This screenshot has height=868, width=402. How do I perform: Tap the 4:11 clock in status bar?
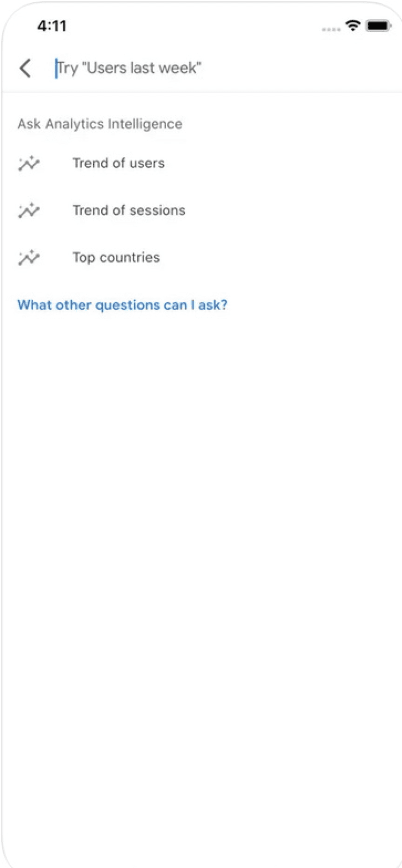click(52, 26)
